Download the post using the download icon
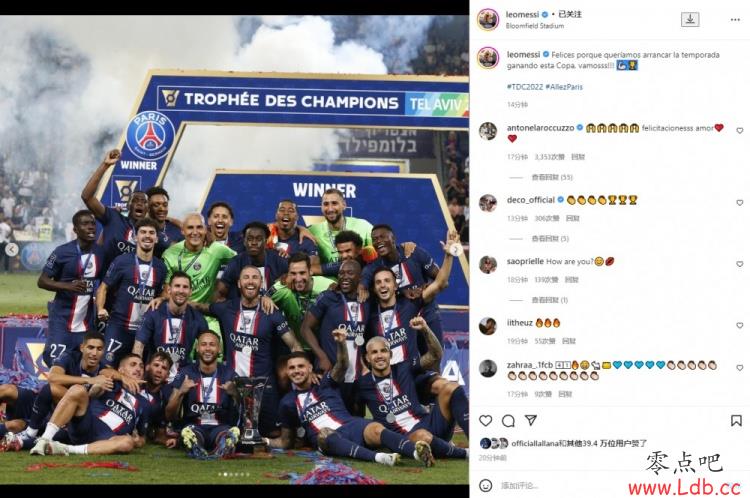 pyautogui.click(x=690, y=19)
